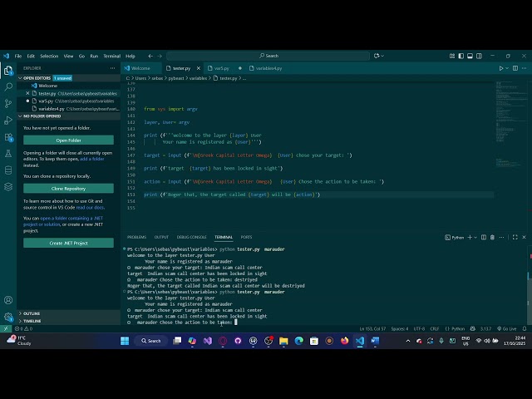Close the tester.py tab
This screenshot has width=532, height=399.
coord(199,68)
